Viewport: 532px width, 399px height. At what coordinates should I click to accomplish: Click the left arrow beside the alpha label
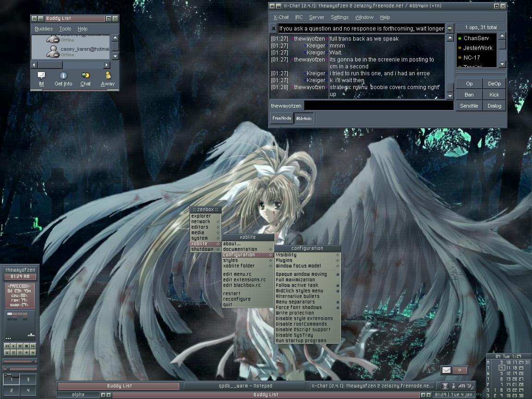coord(103,395)
